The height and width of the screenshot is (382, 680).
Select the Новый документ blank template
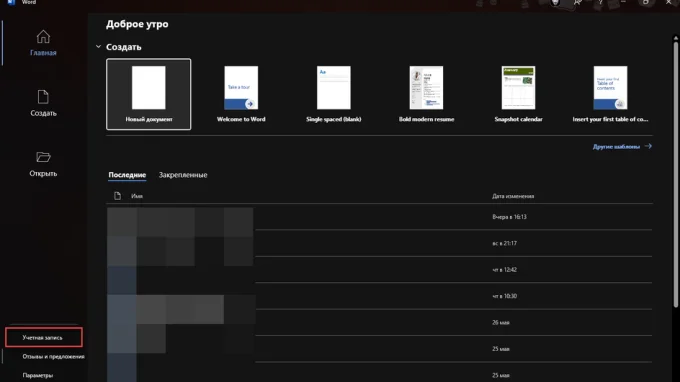click(149, 94)
